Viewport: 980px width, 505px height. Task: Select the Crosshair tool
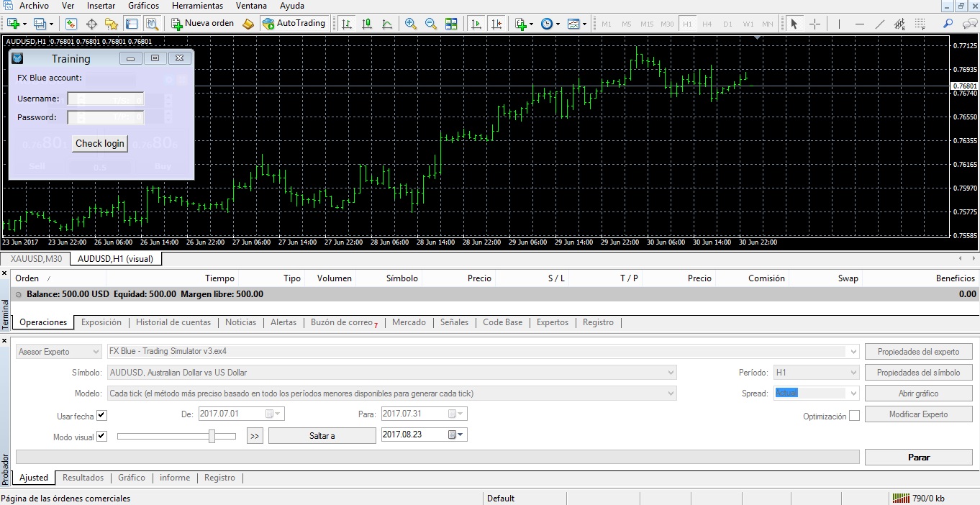pos(815,23)
